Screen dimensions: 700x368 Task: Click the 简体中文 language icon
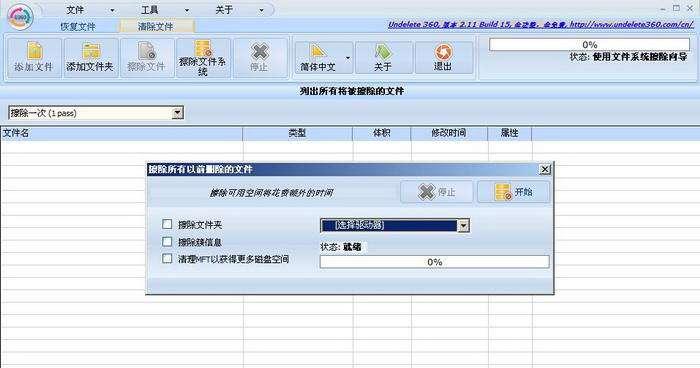tap(317, 51)
